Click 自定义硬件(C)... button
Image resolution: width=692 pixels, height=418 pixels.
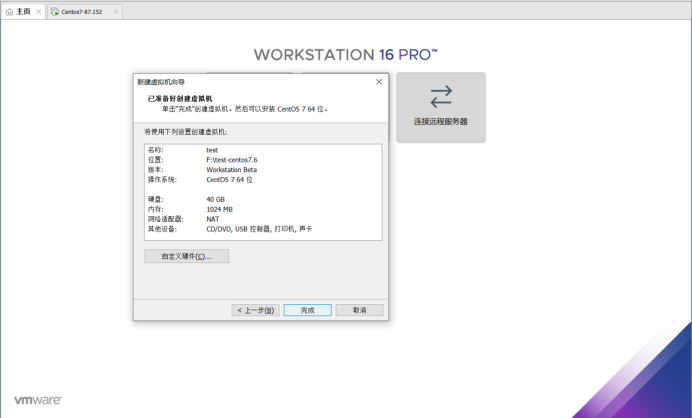tap(186, 256)
